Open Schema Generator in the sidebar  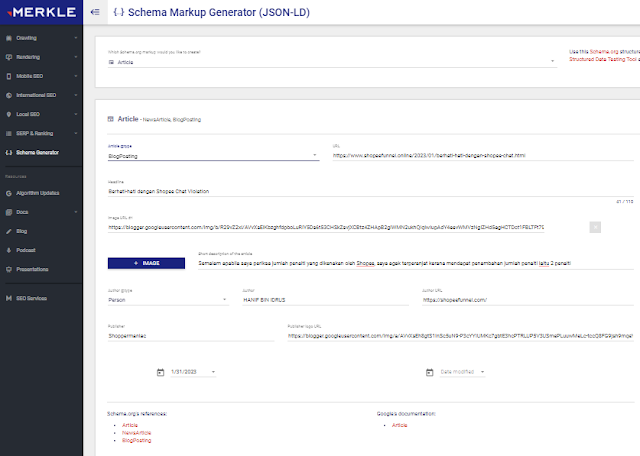38,153
